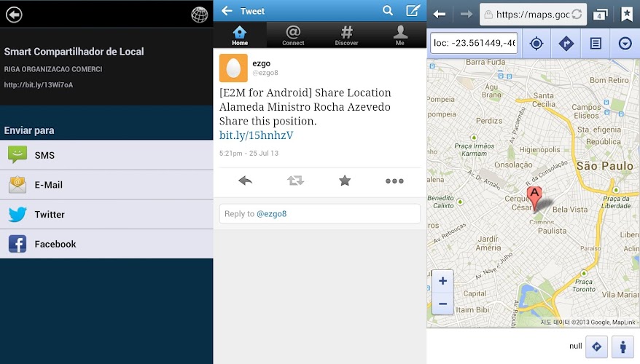Open the Discover tab

[x=346, y=35]
